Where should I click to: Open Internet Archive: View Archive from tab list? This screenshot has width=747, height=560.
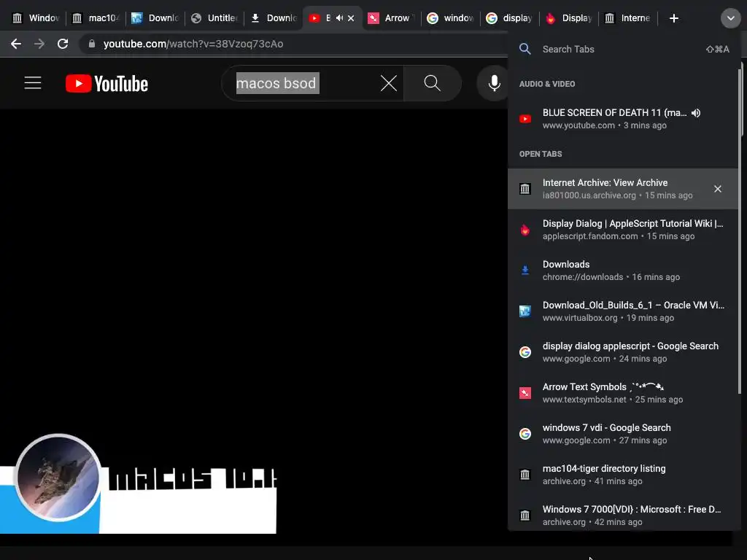pos(623,189)
